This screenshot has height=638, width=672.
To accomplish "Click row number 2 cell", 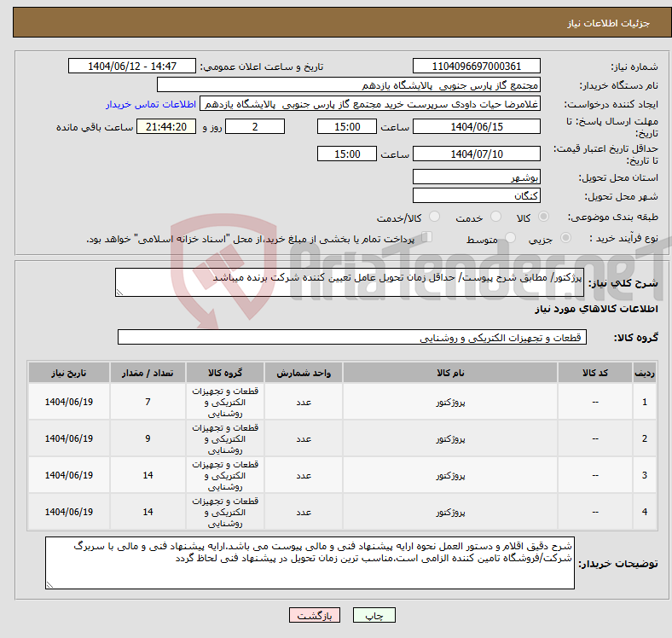I will (x=645, y=438).
